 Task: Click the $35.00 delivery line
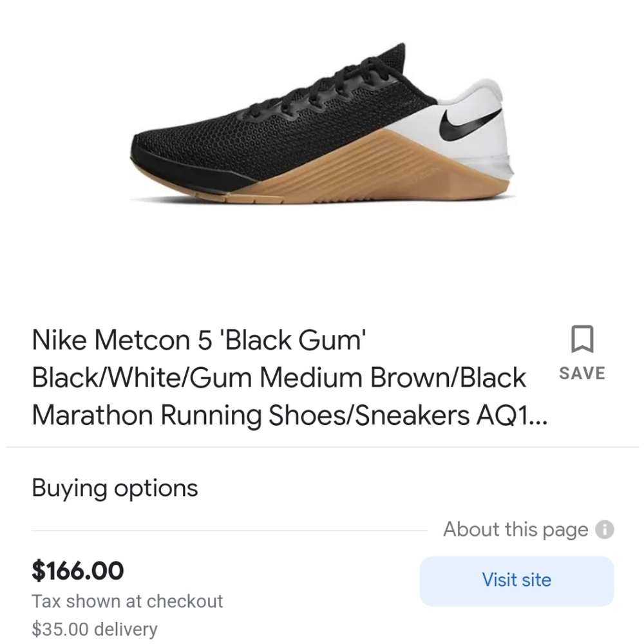coord(94,629)
